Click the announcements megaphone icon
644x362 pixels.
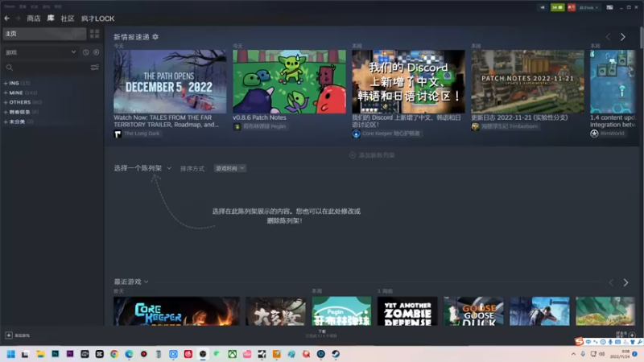tap(542, 7)
